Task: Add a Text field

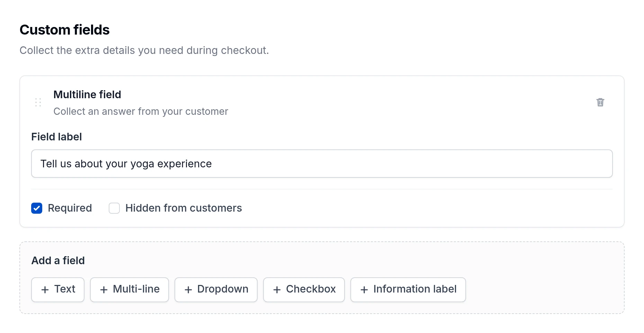Action: tap(58, 289)
